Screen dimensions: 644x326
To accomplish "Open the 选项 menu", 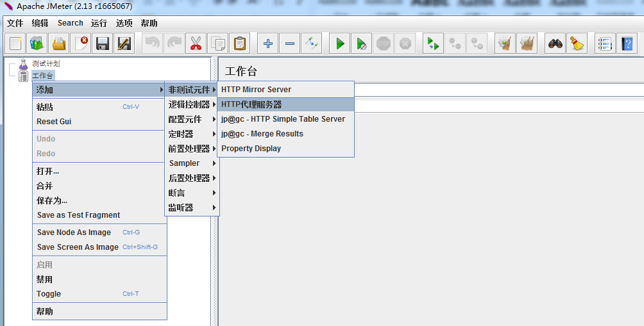I will (124, 23).
